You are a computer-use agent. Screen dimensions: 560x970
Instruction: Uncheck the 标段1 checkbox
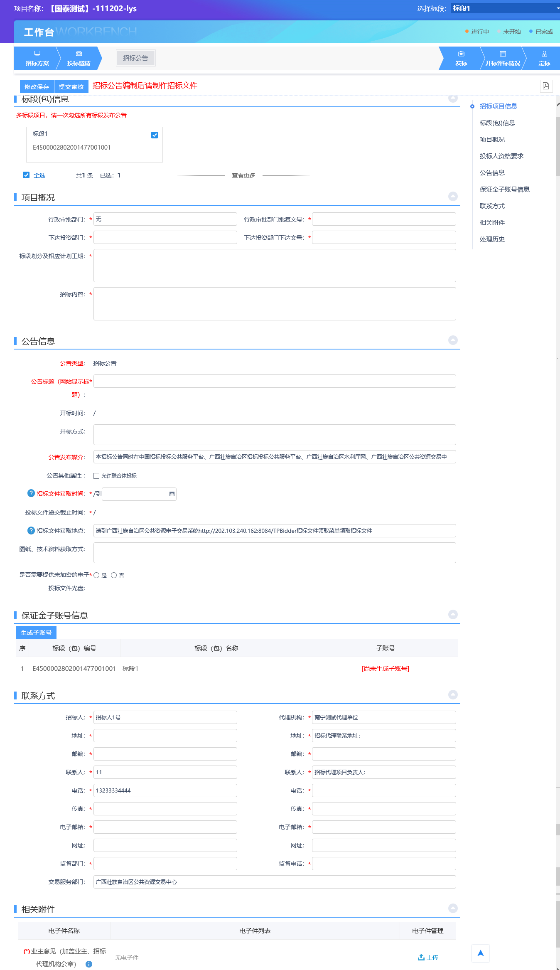155,135
